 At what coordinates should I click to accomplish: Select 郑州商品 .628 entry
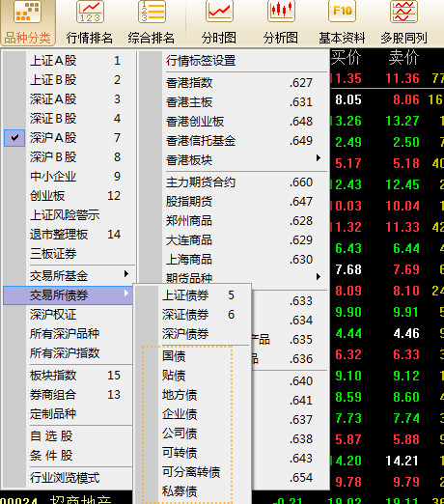[x=234, y=221]
